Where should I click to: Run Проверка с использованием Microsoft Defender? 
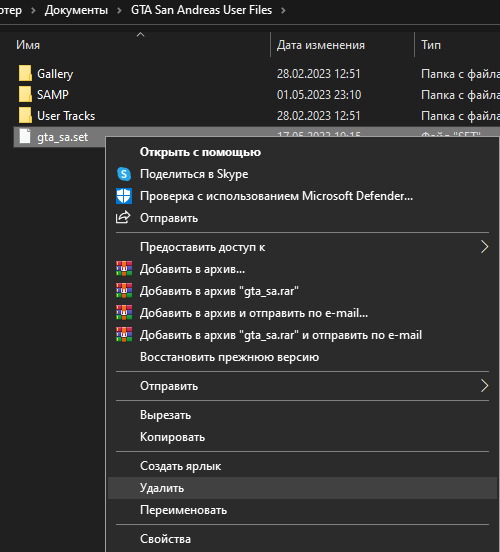pos(302,196)
